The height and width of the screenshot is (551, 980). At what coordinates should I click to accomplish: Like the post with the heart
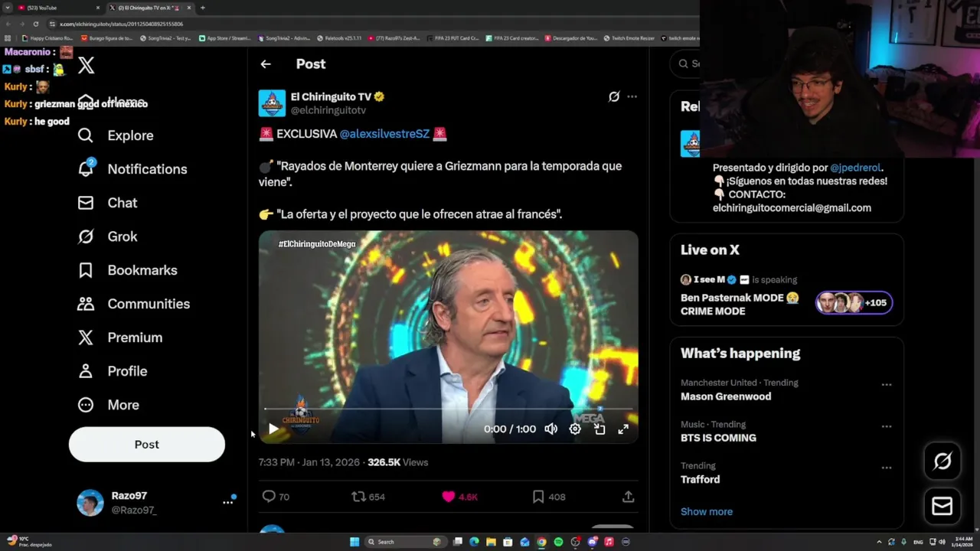pos(449,497)
